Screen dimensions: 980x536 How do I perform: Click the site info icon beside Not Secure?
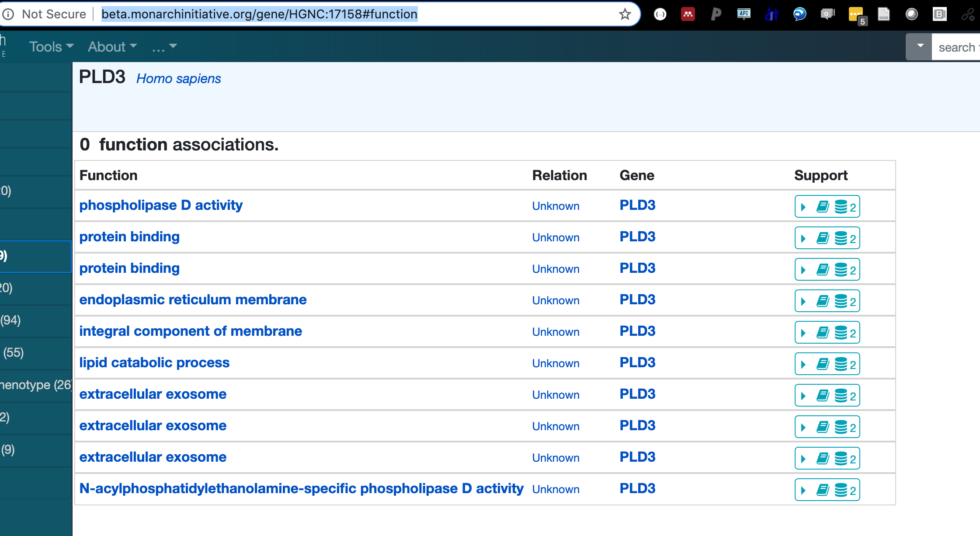[8, 14]
